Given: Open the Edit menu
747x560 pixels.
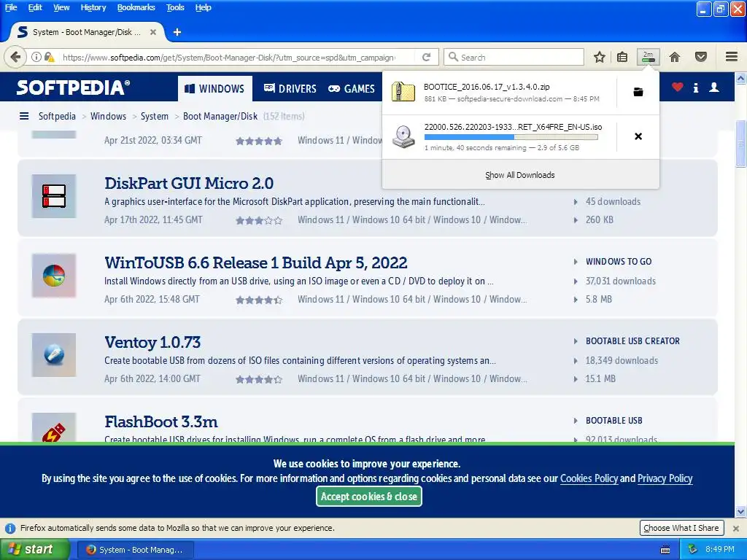Looking at the screenshot, I should click(35, 7).
